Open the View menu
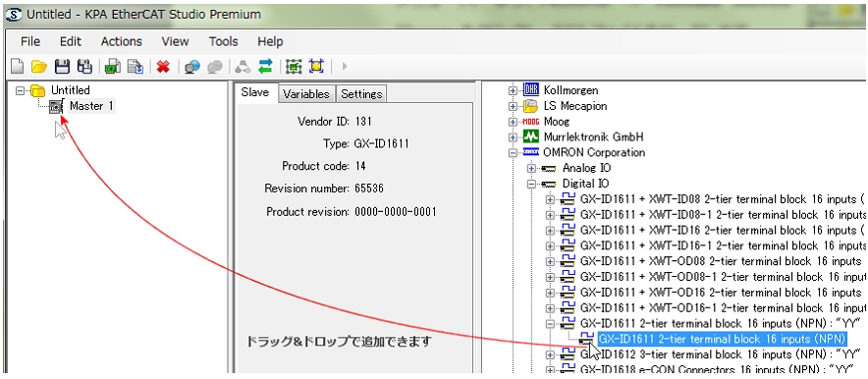868x379 pixels. [175, 42]
